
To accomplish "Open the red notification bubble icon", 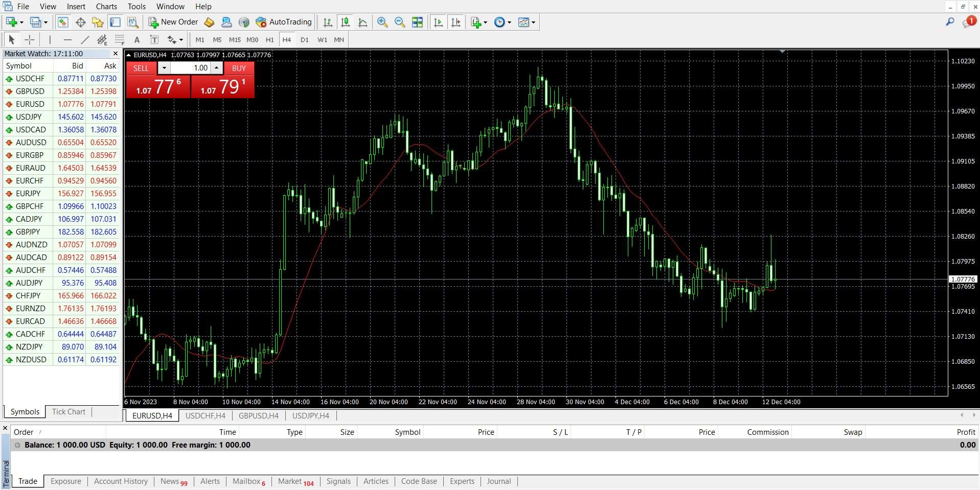I will (970, 21).
